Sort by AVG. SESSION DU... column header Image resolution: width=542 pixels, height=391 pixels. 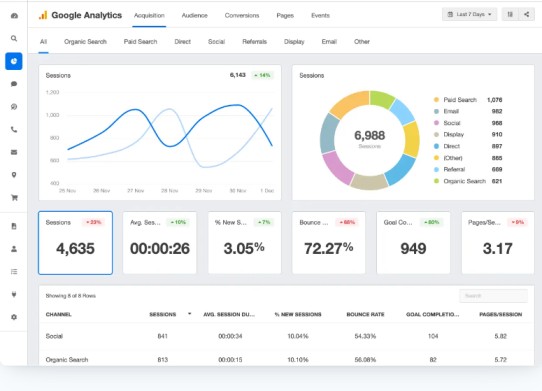229,314
